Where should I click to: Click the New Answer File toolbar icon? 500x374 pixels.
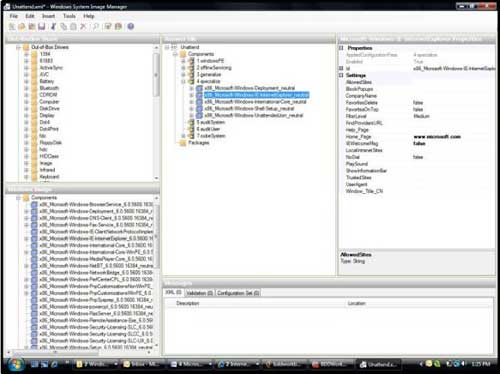pos(12,27)
